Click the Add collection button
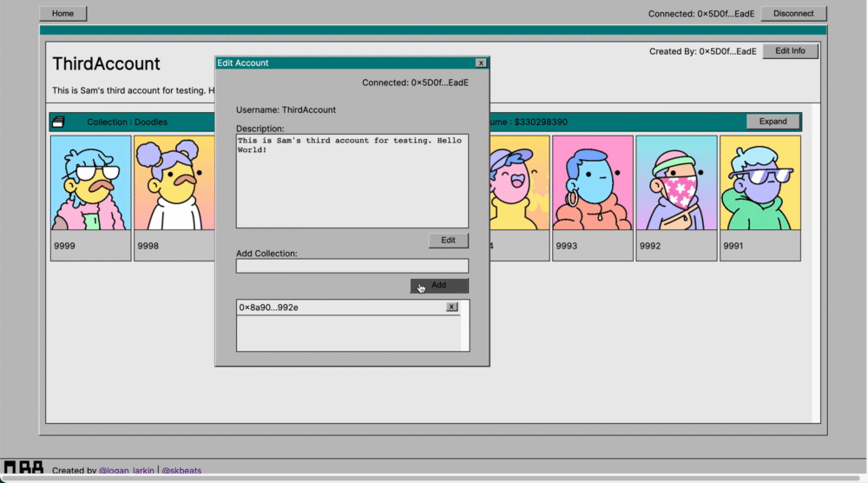The image size is (868, 483). 439,285
